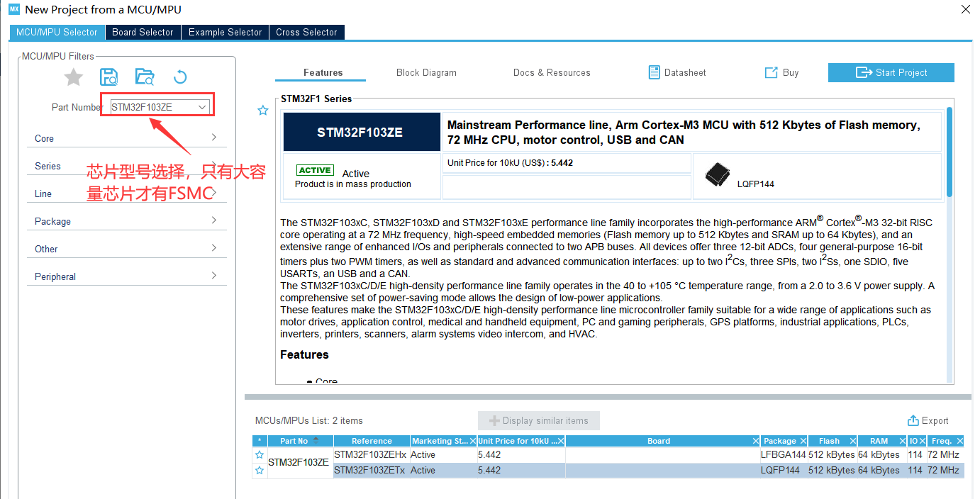Click the LQFP144 package chip image

click(x=717, y=175)
